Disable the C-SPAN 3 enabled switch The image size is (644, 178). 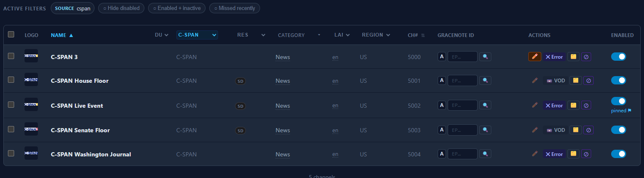(619, 57)
